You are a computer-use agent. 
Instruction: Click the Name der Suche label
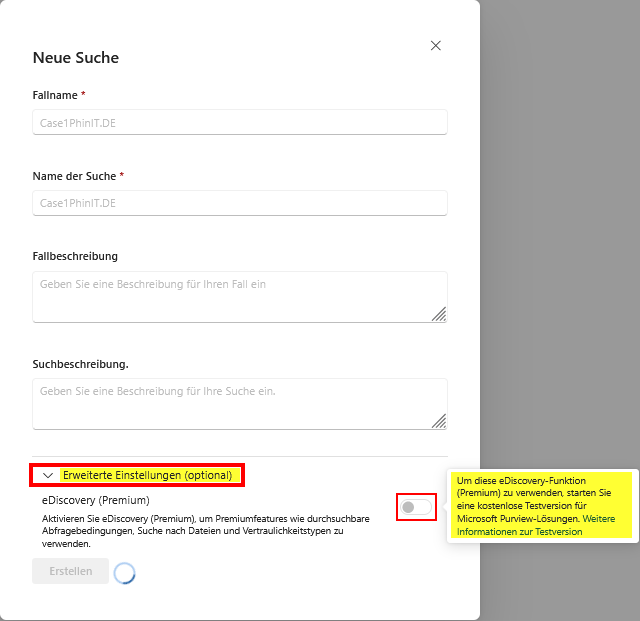coord(74,176)
